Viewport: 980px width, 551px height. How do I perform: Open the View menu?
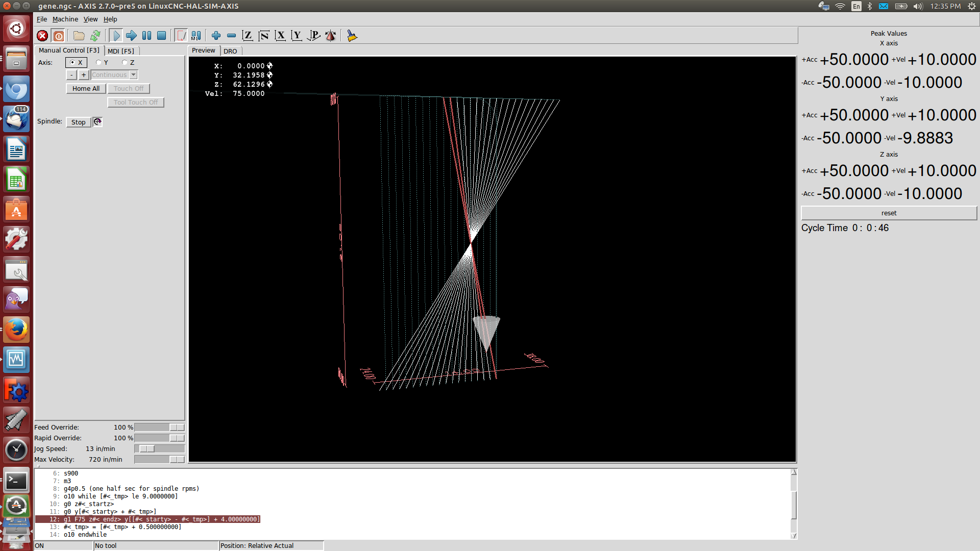90,19
